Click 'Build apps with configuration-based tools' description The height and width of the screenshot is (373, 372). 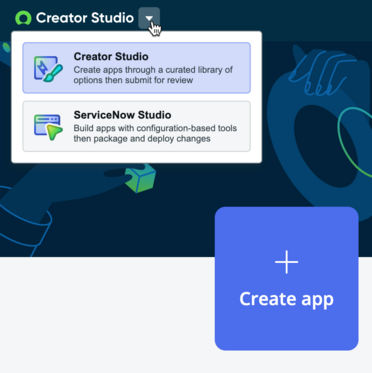(x=155, y=133)
